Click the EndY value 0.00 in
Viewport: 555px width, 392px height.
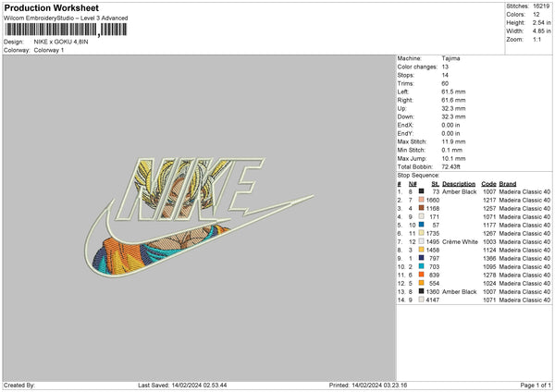pyautogui.click(x=451, y=133)
